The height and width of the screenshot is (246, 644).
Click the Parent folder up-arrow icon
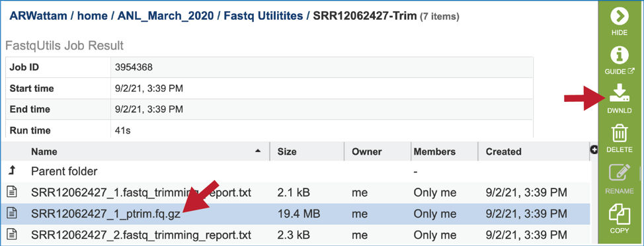pos(11,171)
